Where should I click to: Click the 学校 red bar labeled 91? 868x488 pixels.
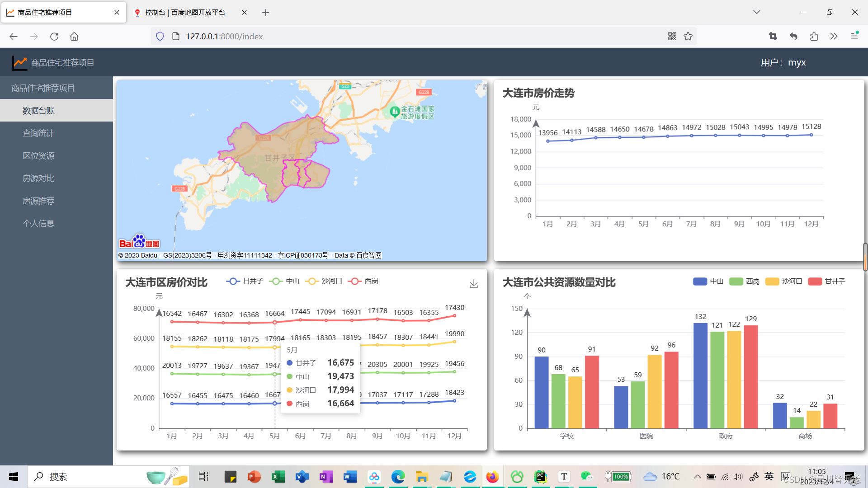coord(592,392)
